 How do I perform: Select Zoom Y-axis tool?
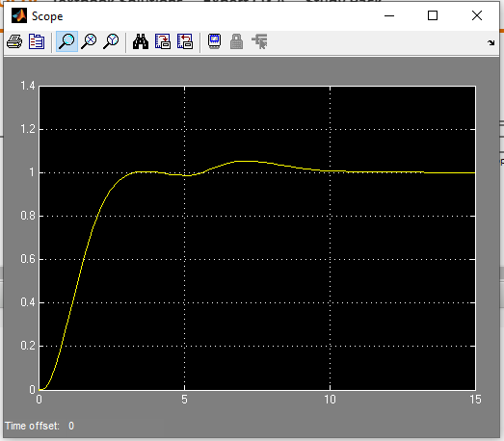[x=111, y=41]
